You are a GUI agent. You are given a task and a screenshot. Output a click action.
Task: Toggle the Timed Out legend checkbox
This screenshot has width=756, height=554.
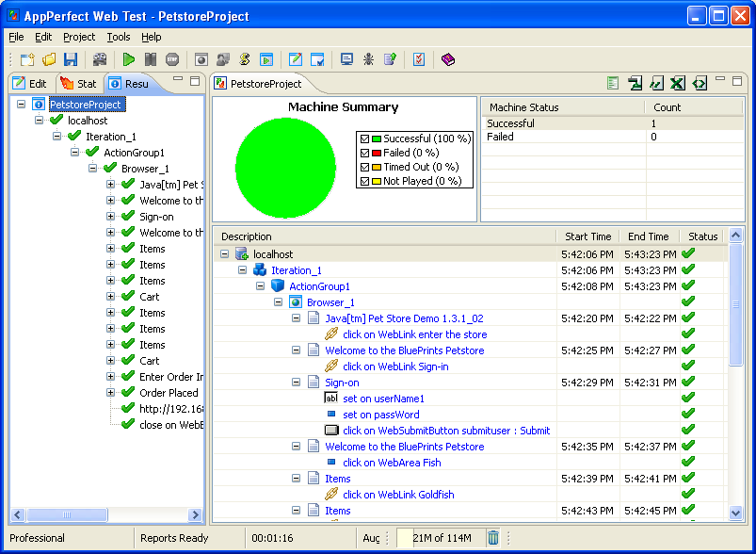364,167
